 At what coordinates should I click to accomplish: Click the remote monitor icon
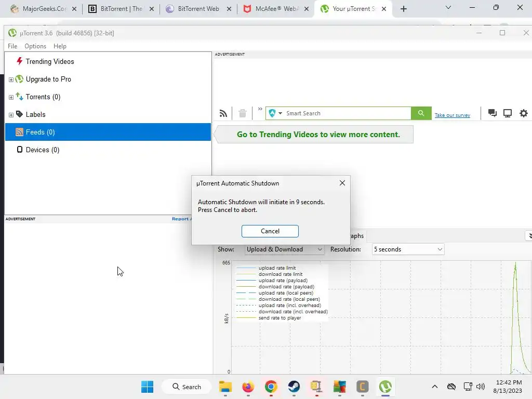tap(507, 113)
